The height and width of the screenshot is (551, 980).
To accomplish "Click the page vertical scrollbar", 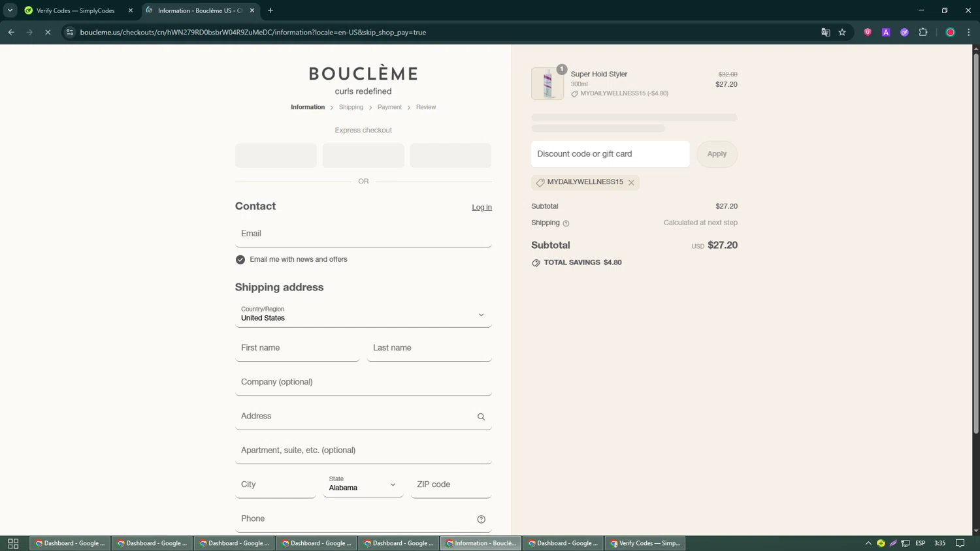I will point(976,244).
